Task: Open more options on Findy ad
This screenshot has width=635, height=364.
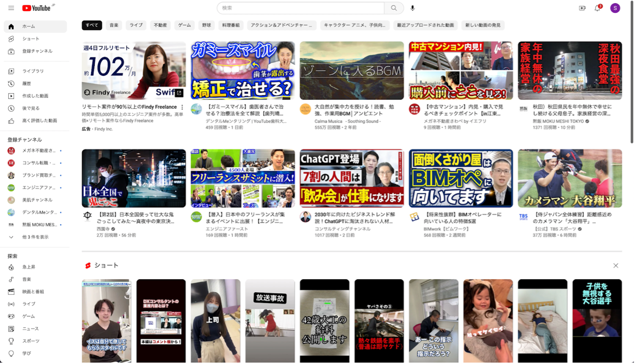Action: click(183, 107)
